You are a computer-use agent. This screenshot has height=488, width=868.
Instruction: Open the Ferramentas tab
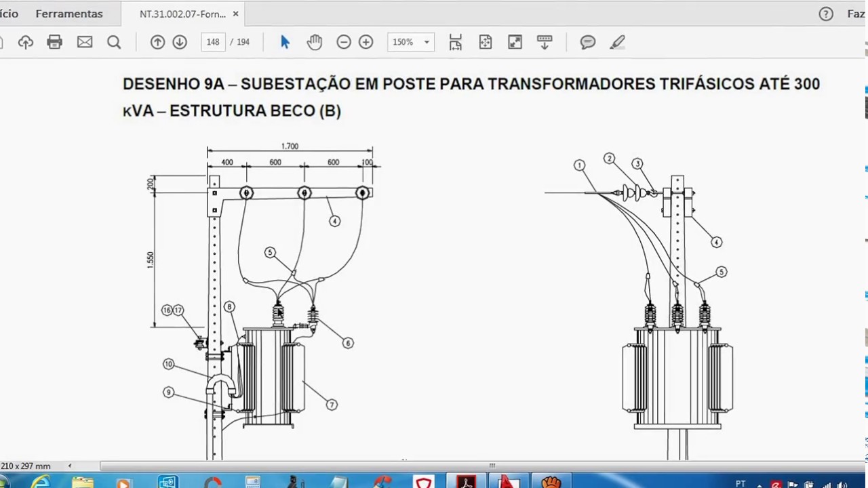[x=69, y=14]
